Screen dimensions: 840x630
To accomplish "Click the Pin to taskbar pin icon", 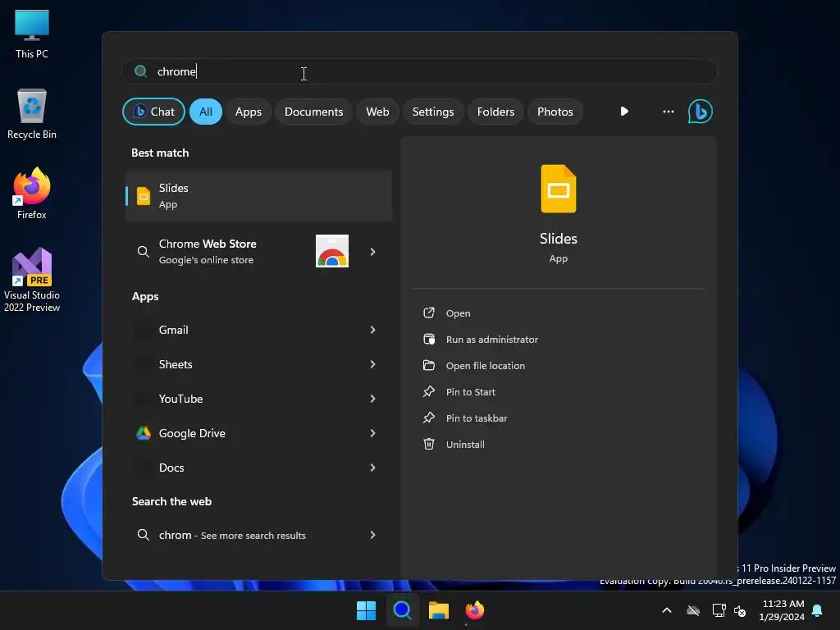I will click(428, 418).
